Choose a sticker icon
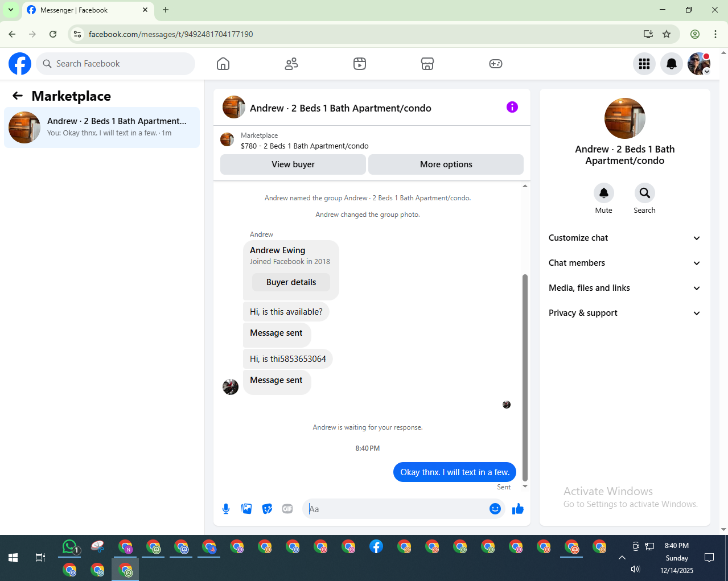The width and height of the screenshot is (728, 581). coord(267,509)
